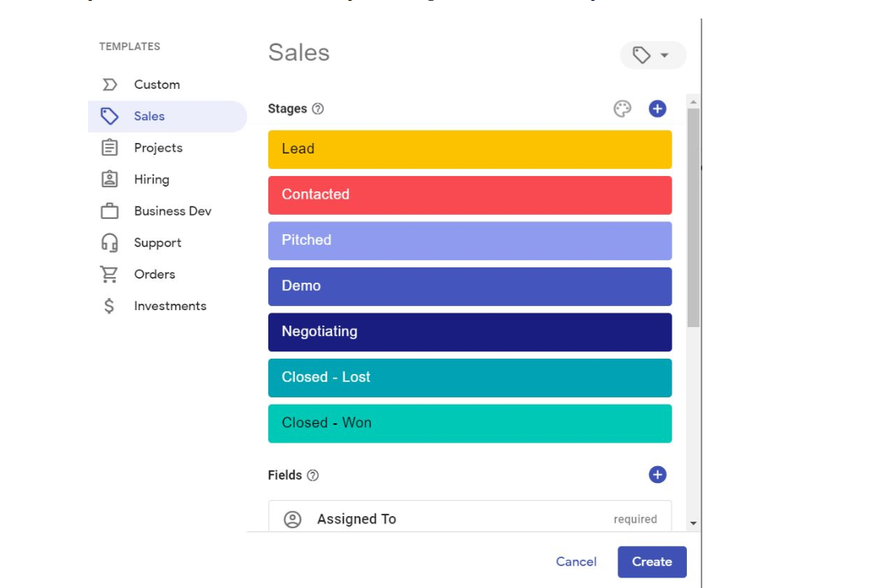Image resolution: width=893 pixels, height=588 pixels.
Task: Select the yellow Lead stage bar
Action: tap(470, 149)
